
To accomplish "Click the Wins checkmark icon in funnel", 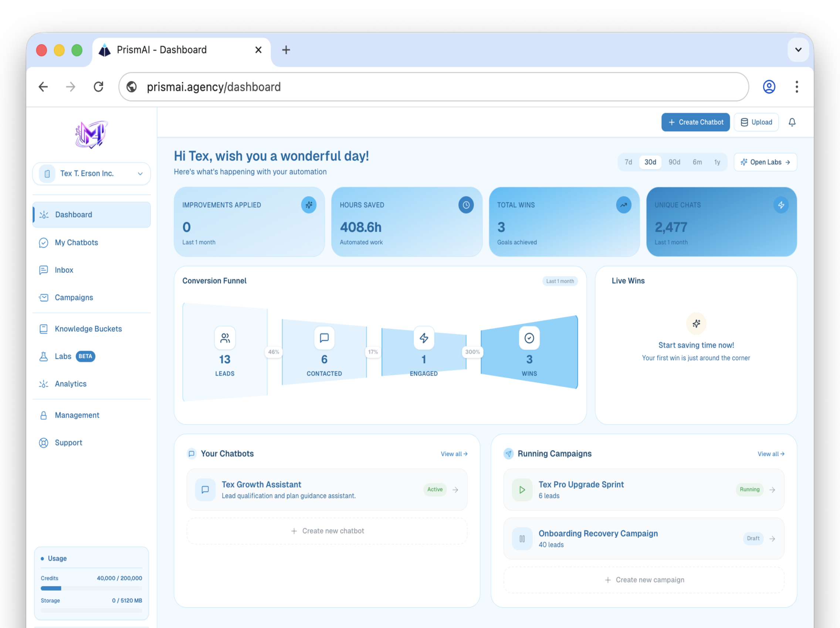I will pos(529,338).
